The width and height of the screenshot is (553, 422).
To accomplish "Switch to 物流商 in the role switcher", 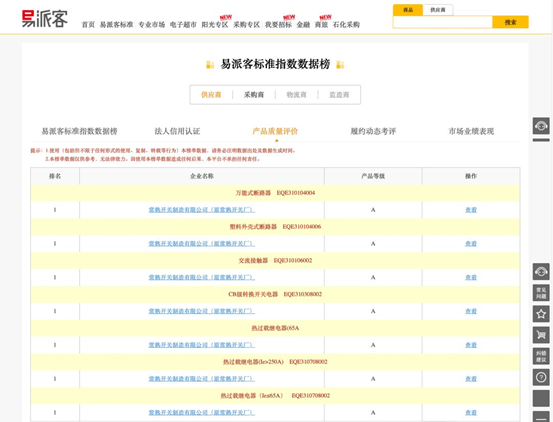I will coord(297,94).
